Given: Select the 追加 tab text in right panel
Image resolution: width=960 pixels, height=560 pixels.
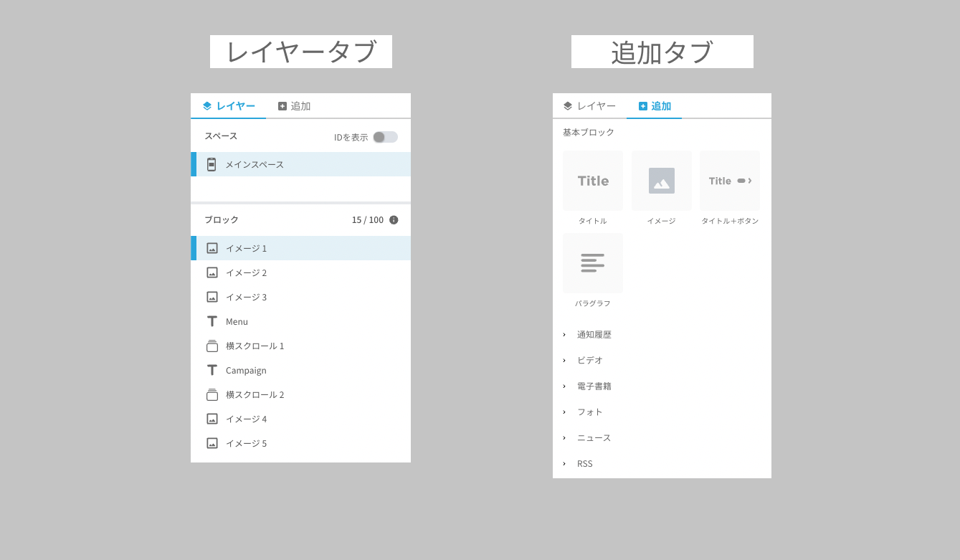Looking at the screenshot, I should tap(661, 106).
